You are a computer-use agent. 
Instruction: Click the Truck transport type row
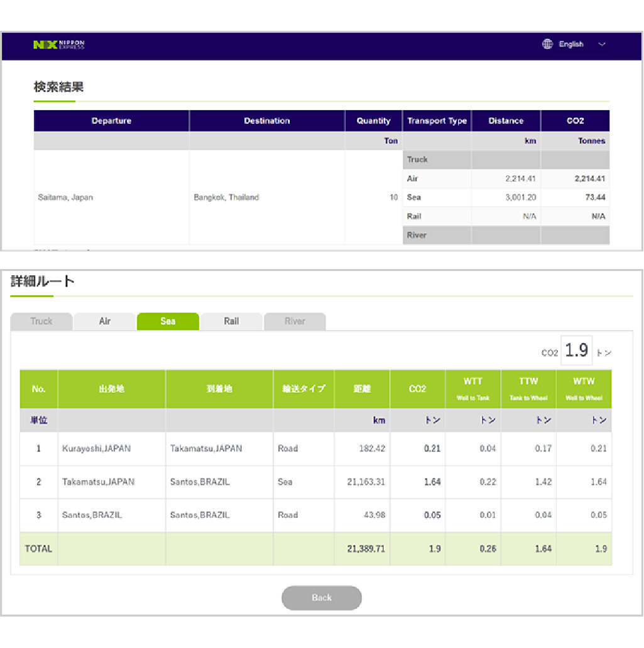[506, 160]
